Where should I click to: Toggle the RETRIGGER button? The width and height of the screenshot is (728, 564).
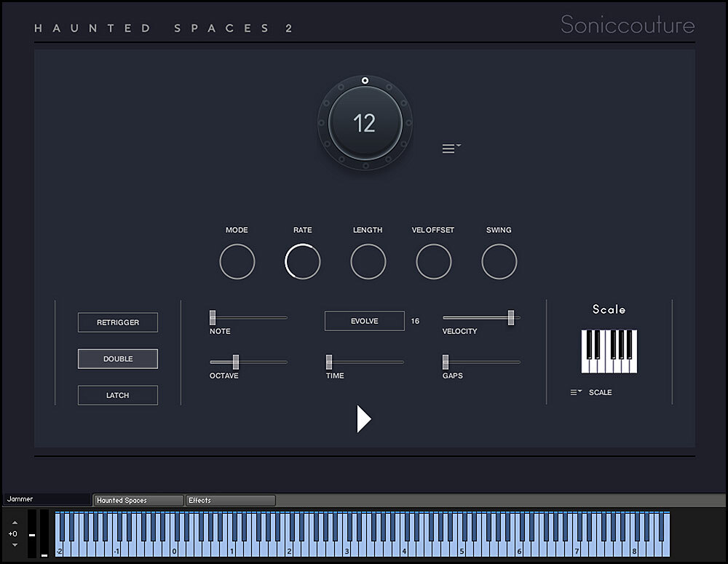[x=118, y=322]
